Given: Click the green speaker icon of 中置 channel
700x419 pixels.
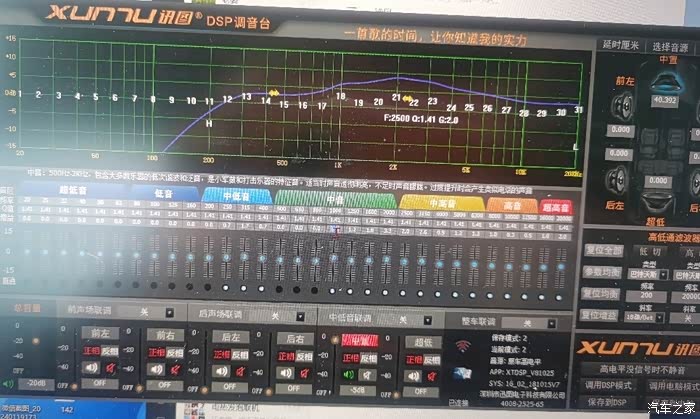Looking at the screenshot, I should (350, 375).
